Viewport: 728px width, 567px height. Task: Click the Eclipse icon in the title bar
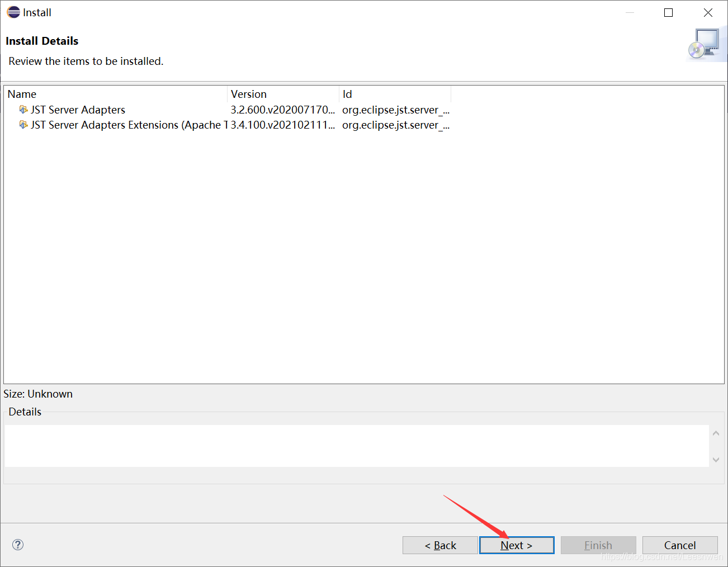coord(13,12)
